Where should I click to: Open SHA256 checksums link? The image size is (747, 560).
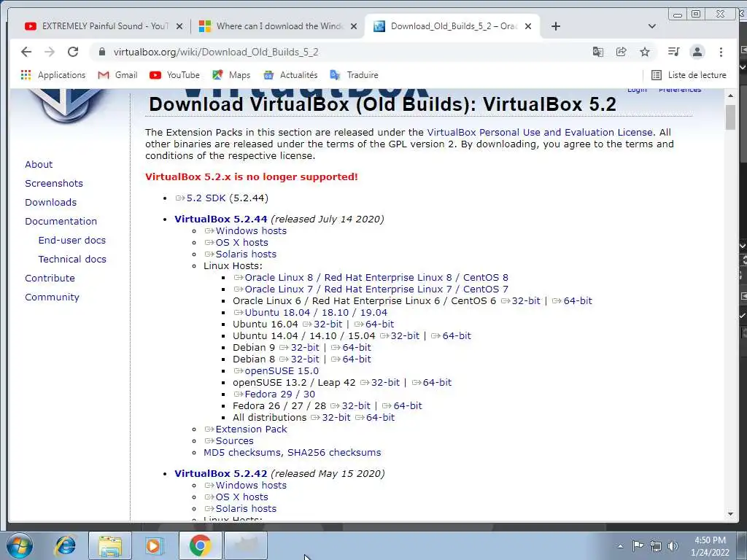(334, 452)
